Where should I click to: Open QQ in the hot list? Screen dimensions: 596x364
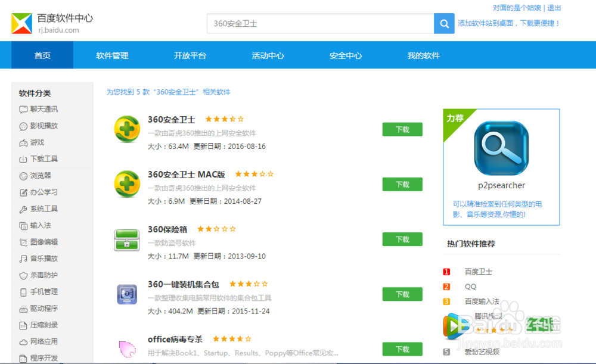pyautogui.click(x=471, y=287)
